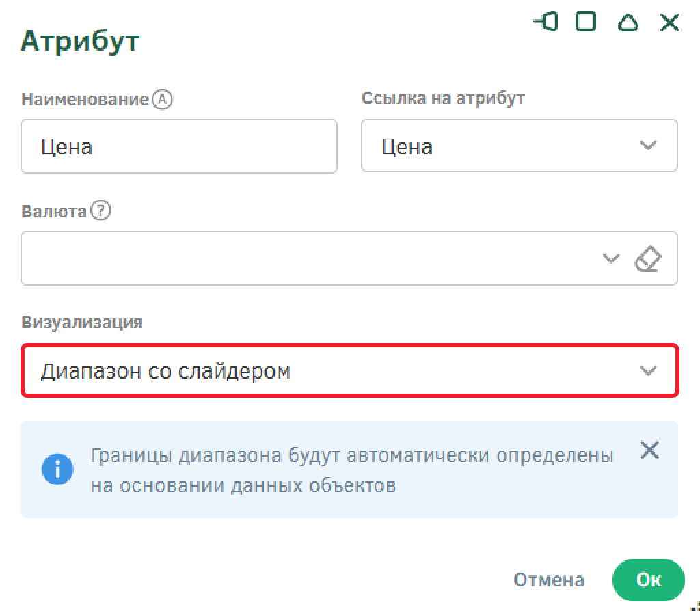Click the Визуализация field label

pos(82,323)
